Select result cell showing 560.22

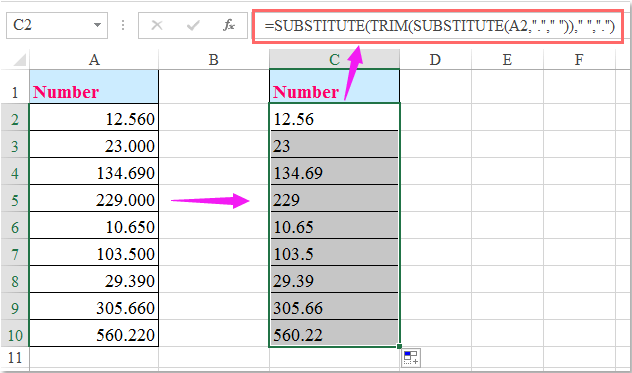click(334, 333)
